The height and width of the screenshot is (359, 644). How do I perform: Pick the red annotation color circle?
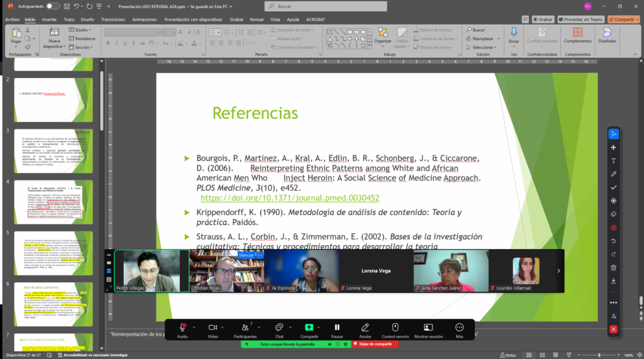614,228
